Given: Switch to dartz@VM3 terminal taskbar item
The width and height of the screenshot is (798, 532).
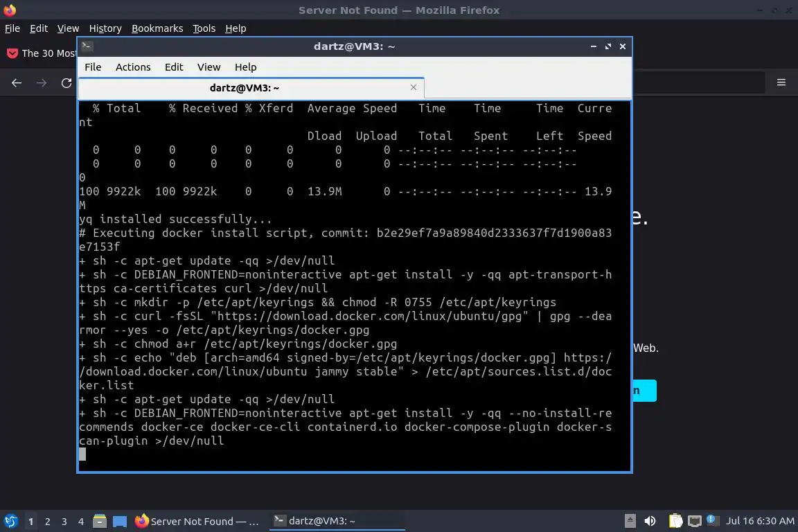Looking at the screenshot, I should pyautogui.click(x=337, y=521).
